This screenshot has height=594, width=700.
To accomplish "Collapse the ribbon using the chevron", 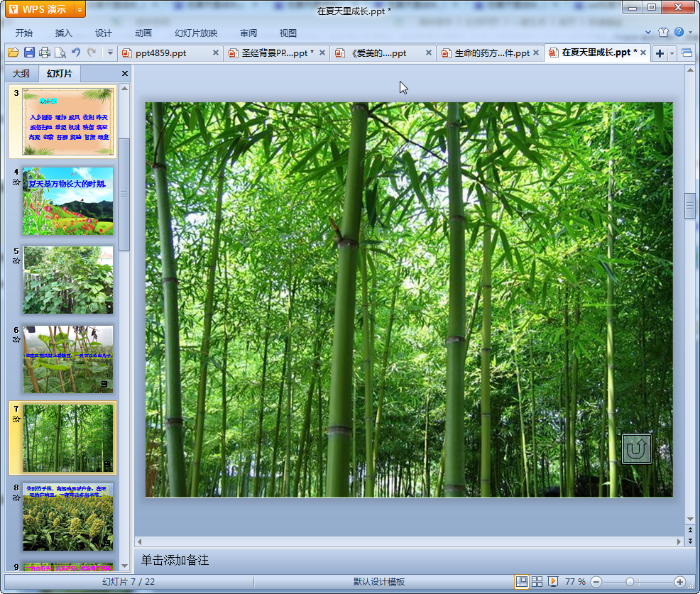I will (x=648, y=33).
